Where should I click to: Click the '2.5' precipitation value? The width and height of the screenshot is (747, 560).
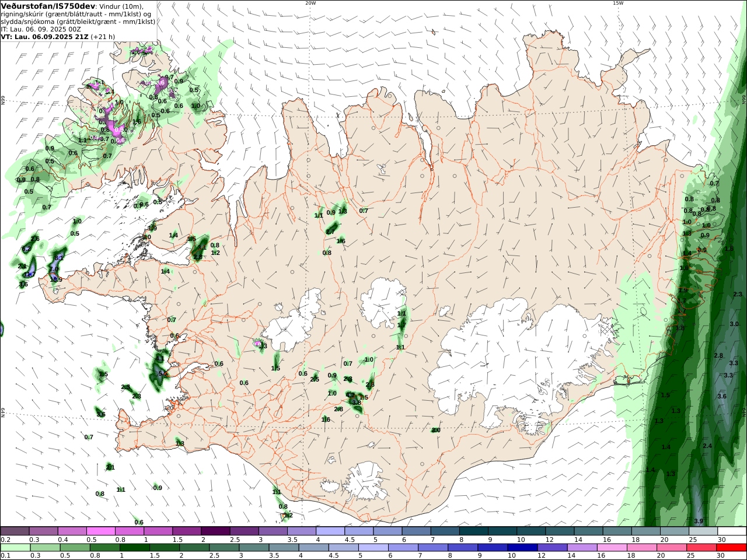(315, 380)
